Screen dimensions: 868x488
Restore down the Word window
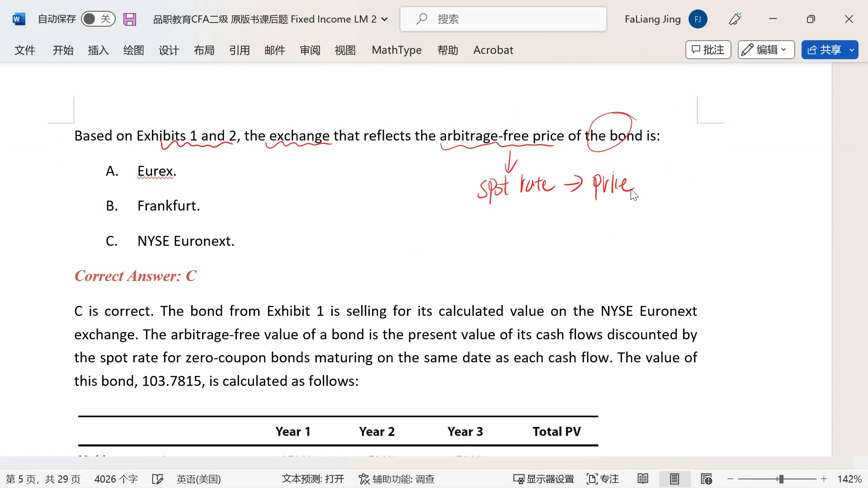coord(811,19)
